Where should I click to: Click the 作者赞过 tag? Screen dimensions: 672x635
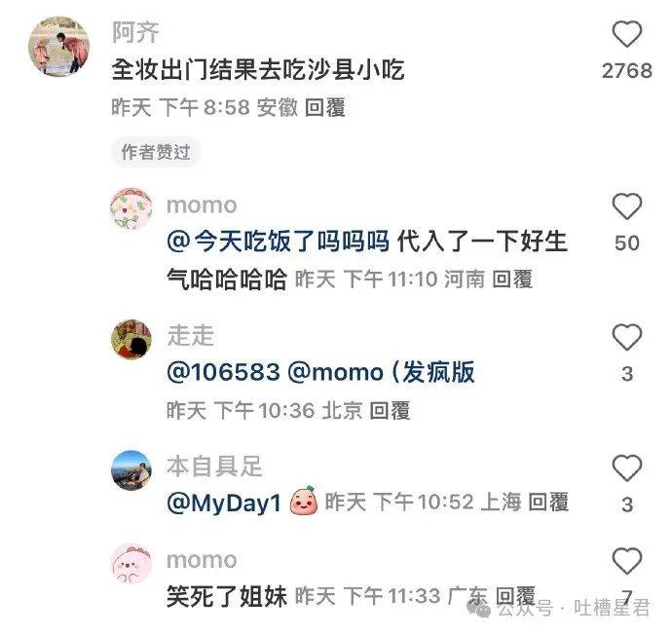click(156, 152)
